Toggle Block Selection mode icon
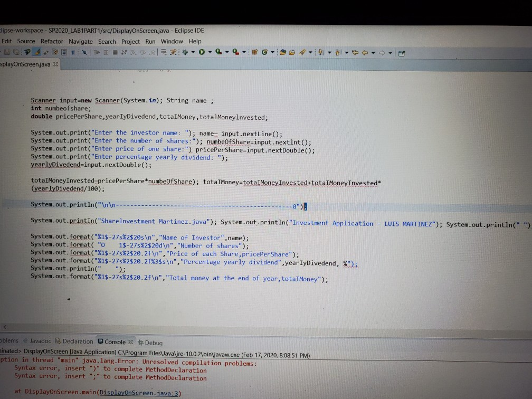The image size is (532, 399). click(x=64, y=52)
